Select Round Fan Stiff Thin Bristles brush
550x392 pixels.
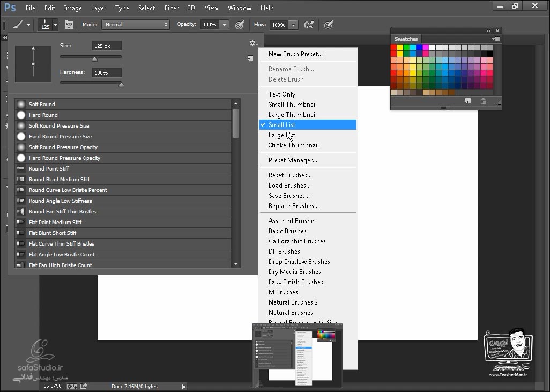click(123, 211)
